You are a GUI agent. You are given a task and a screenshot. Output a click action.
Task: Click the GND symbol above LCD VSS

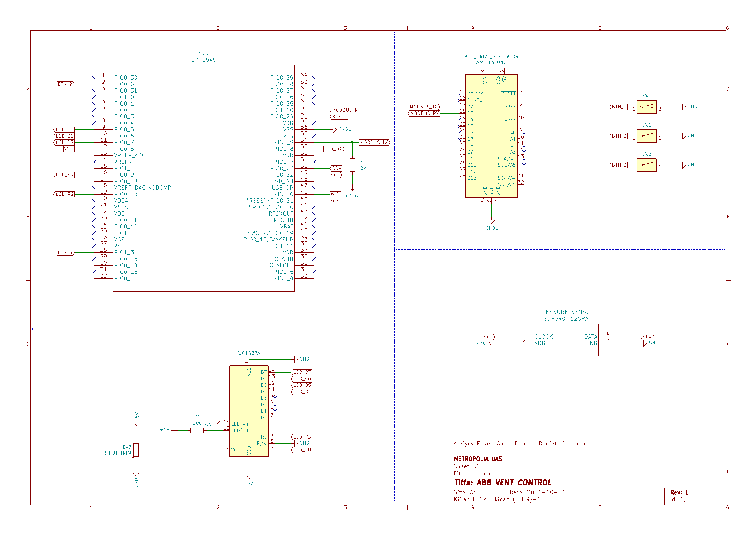296,359
